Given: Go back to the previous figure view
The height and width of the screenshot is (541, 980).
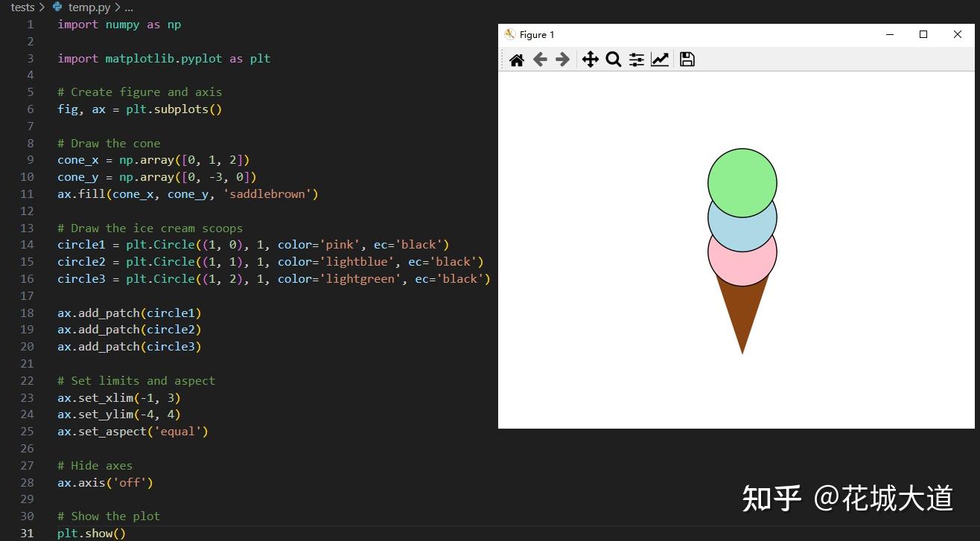Looking at the screenshot, I should [x=541, y=60].
